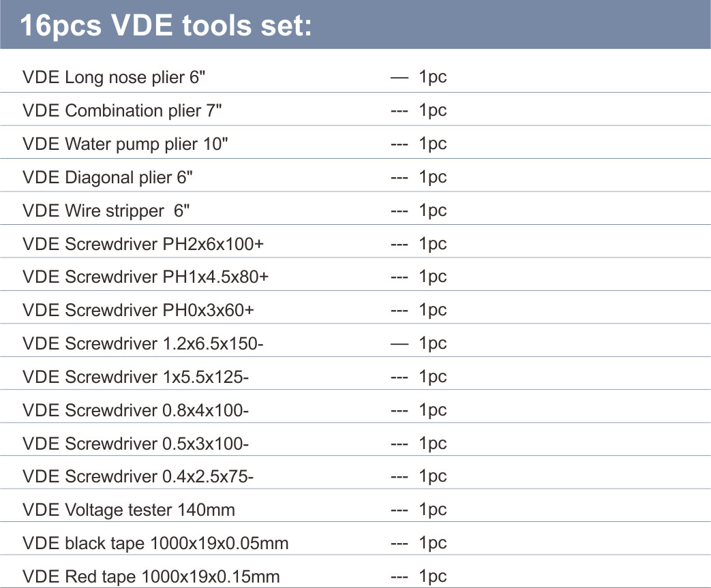This screenshot has width=711, height=588.
Task: Select the VDE Long nose plier 6" row
Action: pyautogui.click(x=356, y=76)
